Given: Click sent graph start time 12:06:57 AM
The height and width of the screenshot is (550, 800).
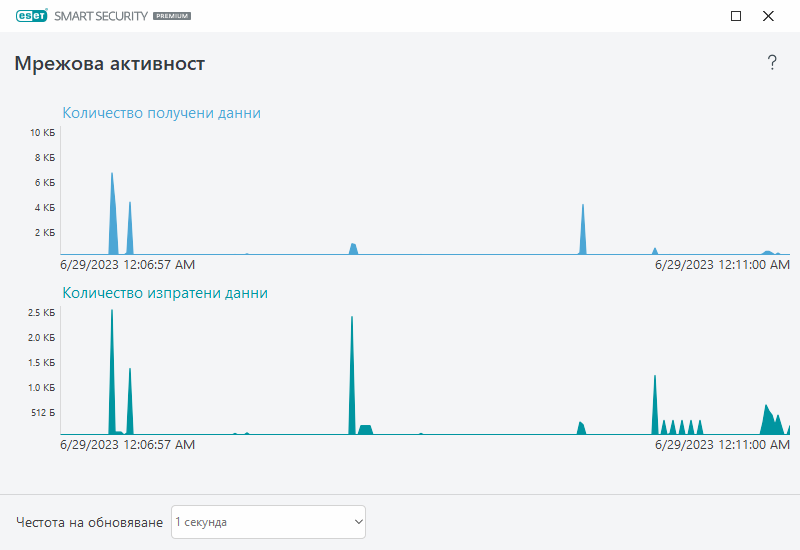Looking at the screenshot, I should click(127, 444).
